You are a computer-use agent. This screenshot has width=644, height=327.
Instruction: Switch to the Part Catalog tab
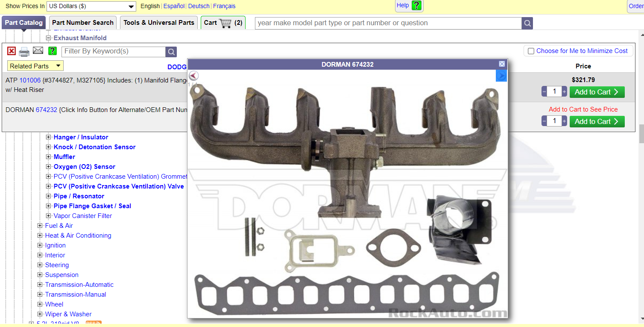23,23
